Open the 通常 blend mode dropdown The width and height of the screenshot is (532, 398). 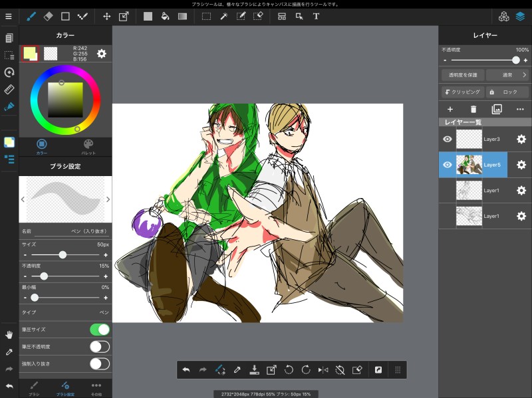(x=507, y=75)
